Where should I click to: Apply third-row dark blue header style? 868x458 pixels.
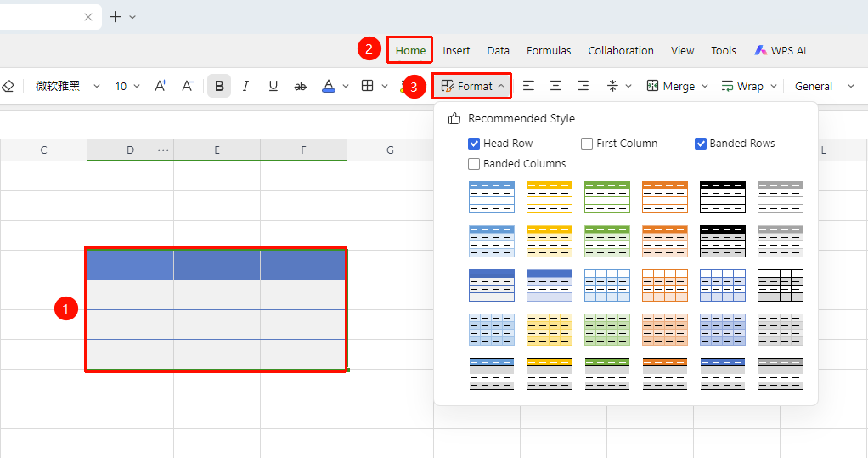point(492,286)
